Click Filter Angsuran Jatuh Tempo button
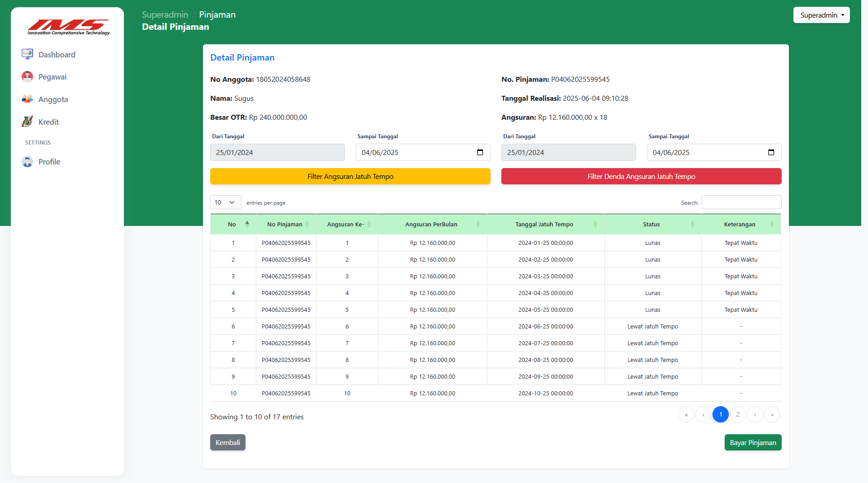The image size is (868, 483). point(350,176)
